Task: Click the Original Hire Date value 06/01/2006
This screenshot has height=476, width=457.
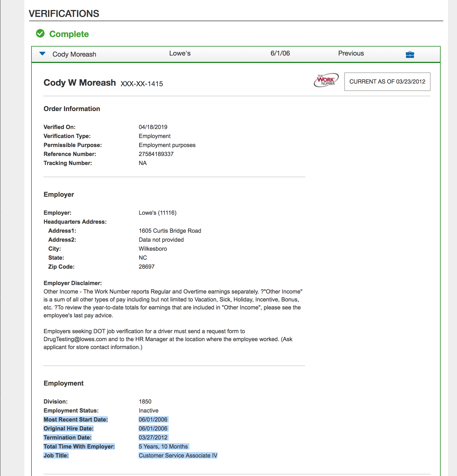Action: [153, 429]
